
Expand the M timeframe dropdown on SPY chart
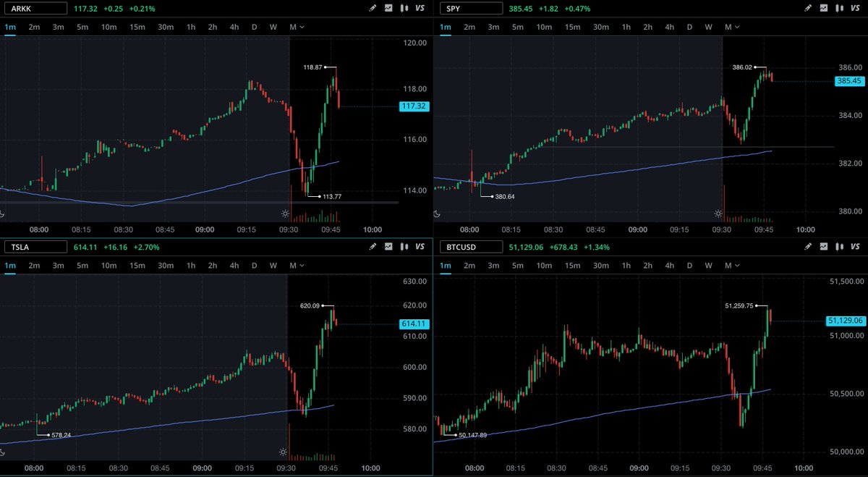pos(731,27)
